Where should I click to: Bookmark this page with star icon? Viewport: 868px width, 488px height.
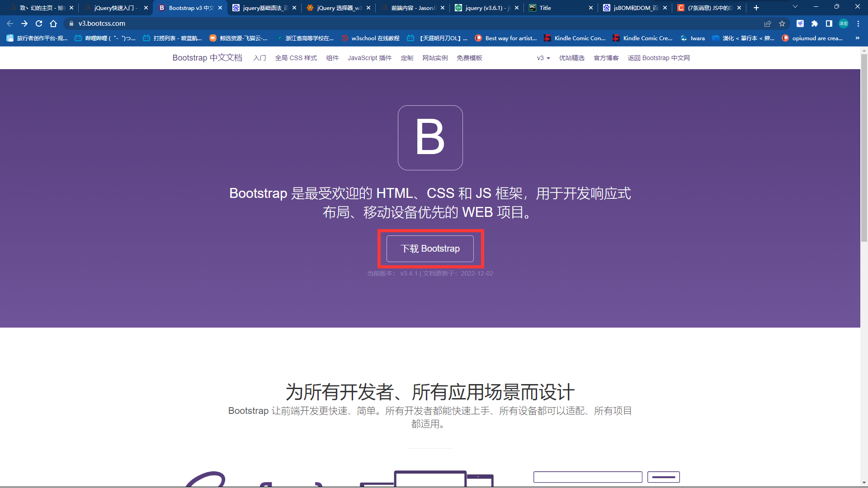click(782, 23)
